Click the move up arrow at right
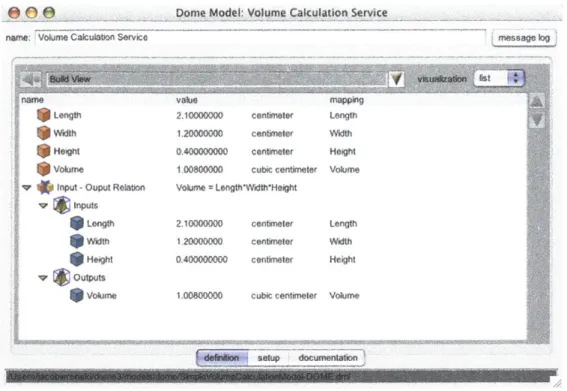This screenshot has height=391, width=567. point(537,102)
